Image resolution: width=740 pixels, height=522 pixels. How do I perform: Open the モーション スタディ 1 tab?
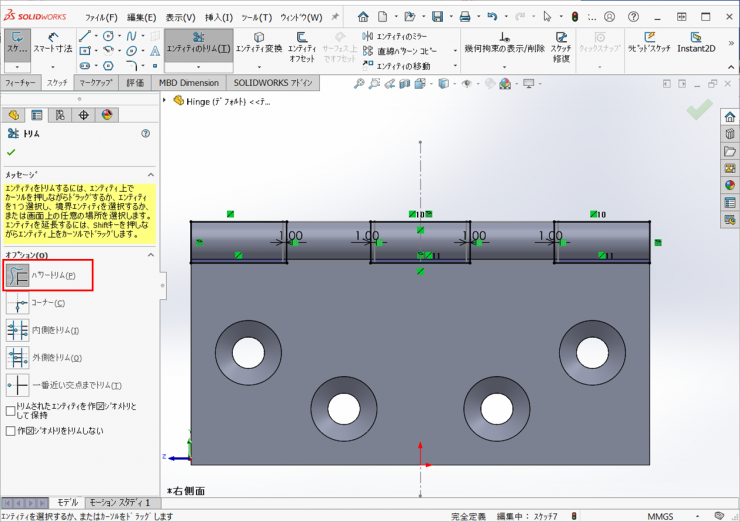119,502
